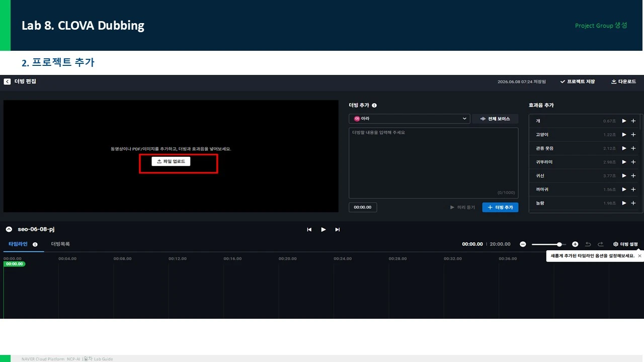Viewport: 644px width, 362px height.
Task: Skip to next in timeline playback
Action: point(338,230)
